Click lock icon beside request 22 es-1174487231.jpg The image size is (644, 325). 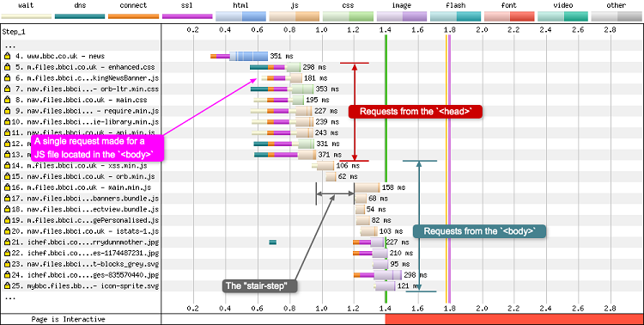pos(7,253)
